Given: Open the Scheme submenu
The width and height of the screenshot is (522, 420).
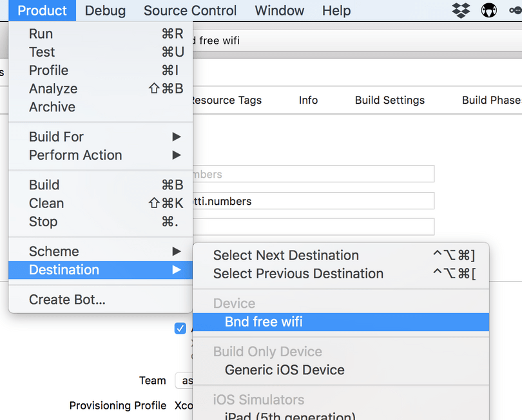Looking at the screenshot, I should [x=54, y=251].
